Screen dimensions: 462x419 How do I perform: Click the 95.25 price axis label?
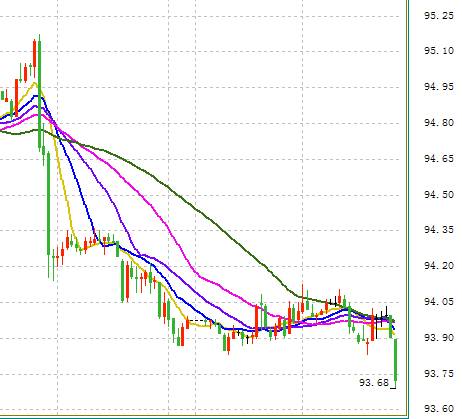pyautogui.click(x=439, y=16)
